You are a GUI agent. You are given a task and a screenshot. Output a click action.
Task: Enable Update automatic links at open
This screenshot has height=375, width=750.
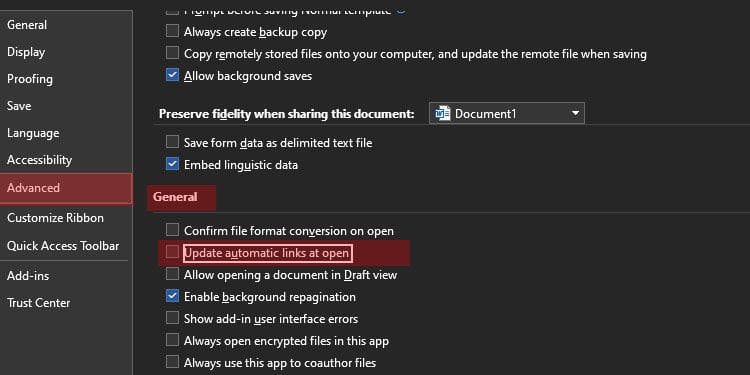(x=172, y=252)
